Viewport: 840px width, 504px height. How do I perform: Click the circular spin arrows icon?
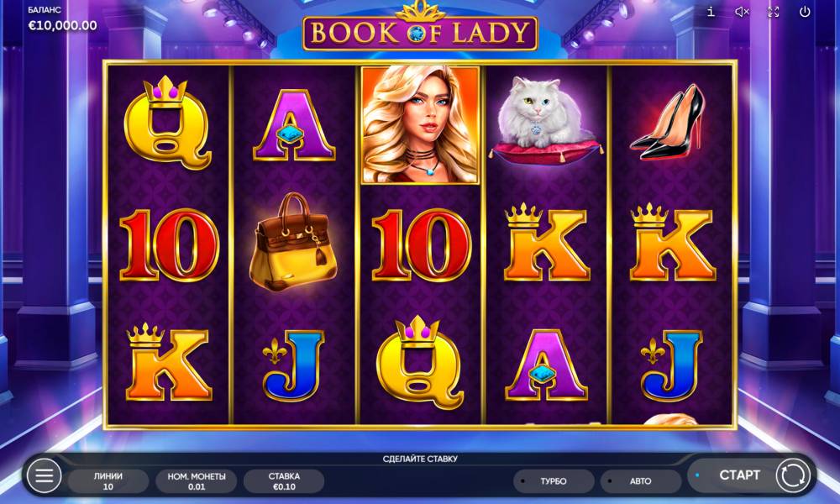793,475
